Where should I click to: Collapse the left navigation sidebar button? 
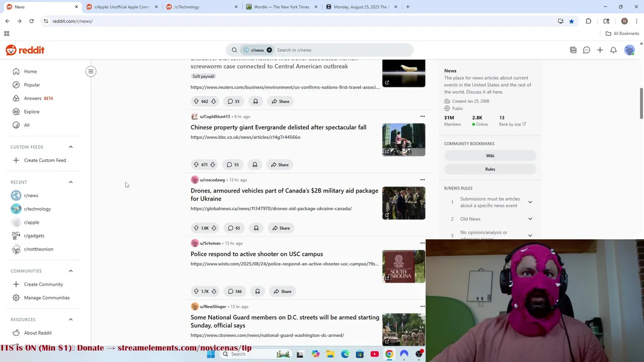91,71
